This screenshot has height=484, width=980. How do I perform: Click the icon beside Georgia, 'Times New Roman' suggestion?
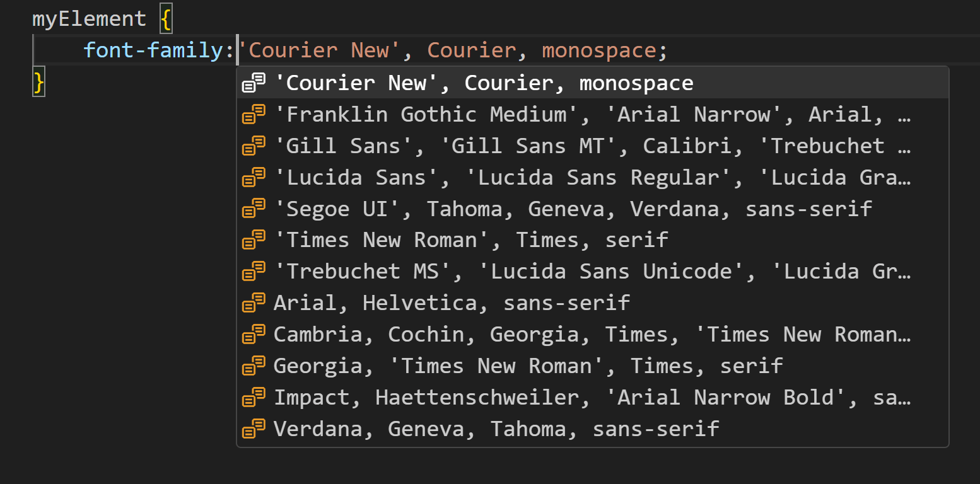coord(254,366)
